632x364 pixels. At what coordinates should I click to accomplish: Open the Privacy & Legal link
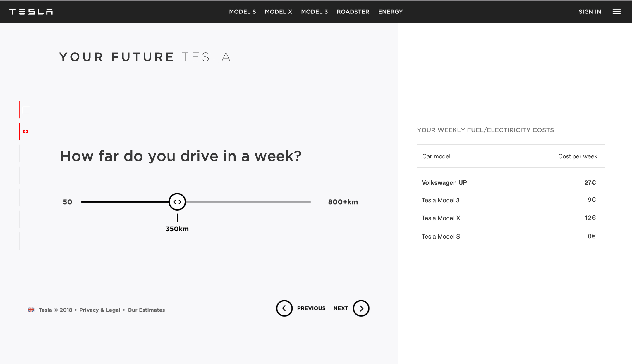(100, 310)
